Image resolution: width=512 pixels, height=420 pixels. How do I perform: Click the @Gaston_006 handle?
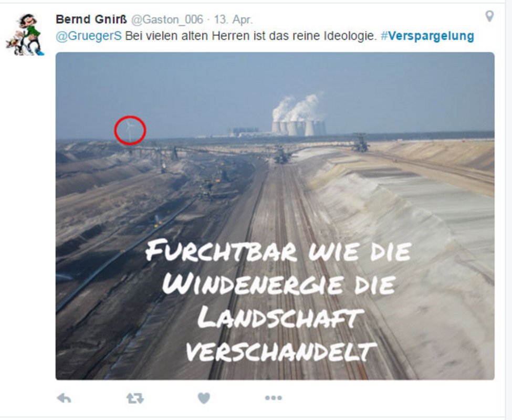click(x=167, y=19)
